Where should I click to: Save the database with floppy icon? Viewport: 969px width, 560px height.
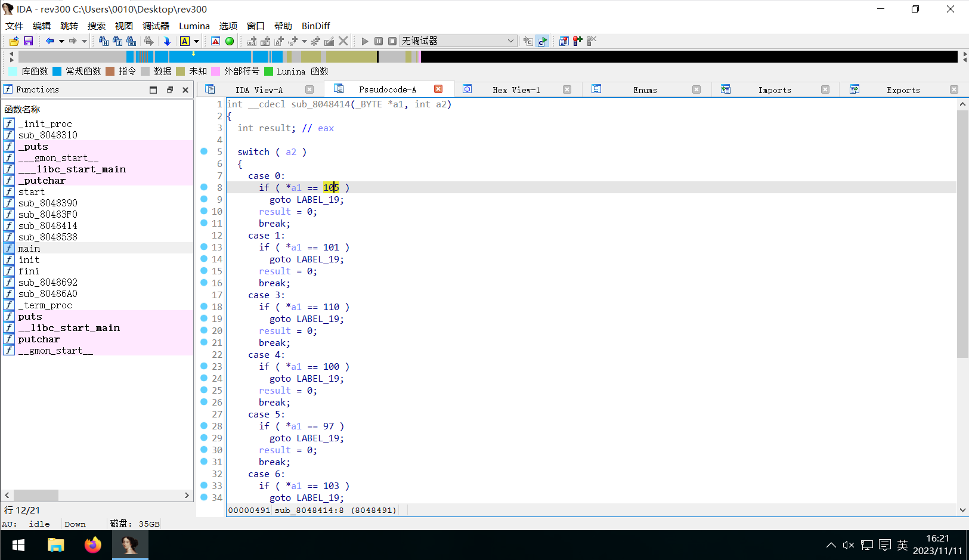coord(28,41)
